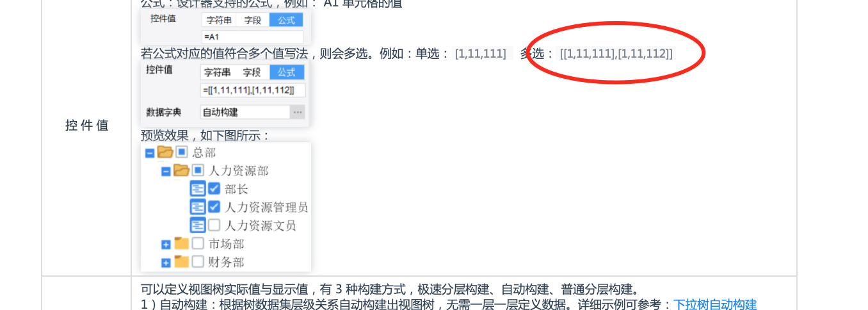Click the leaf node icon beside 部长

[198, 188]
